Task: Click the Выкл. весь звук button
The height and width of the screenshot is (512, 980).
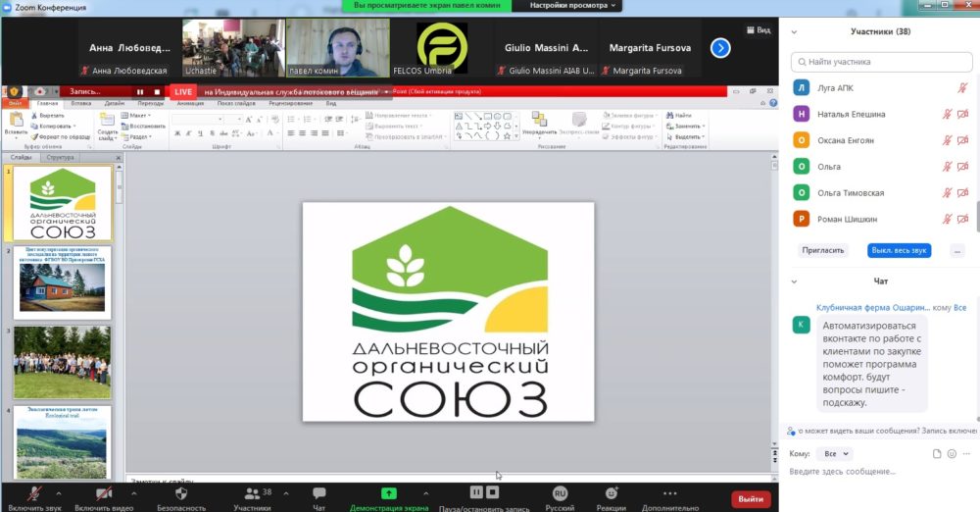Action: pyautogui.click(x=899, y=250)
